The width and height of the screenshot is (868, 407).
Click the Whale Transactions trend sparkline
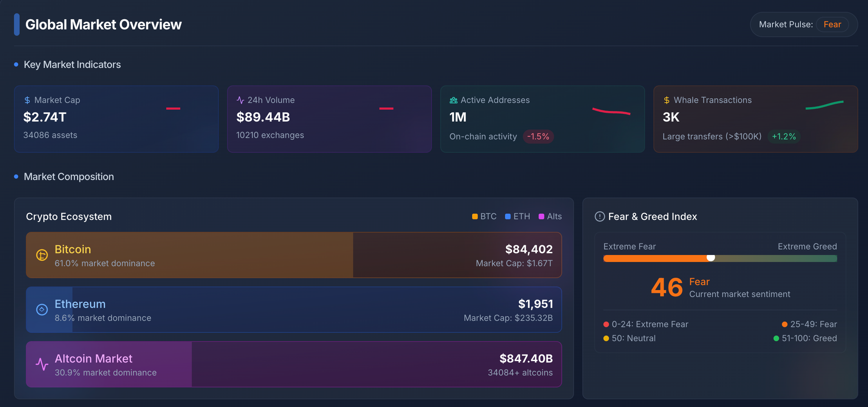click(825, 105)
